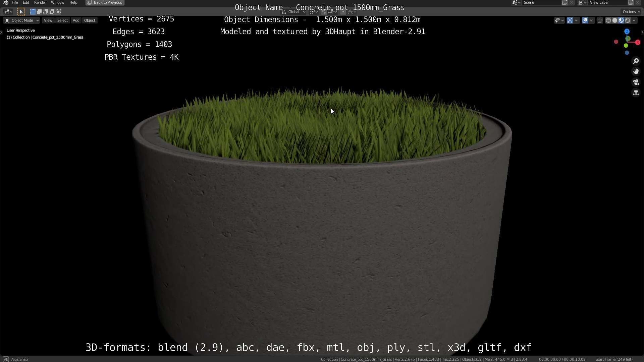Viewport: 644px width, 362px height.
Task: Click Mem: 445.0 MiB status entry
Action: [500, 359]
